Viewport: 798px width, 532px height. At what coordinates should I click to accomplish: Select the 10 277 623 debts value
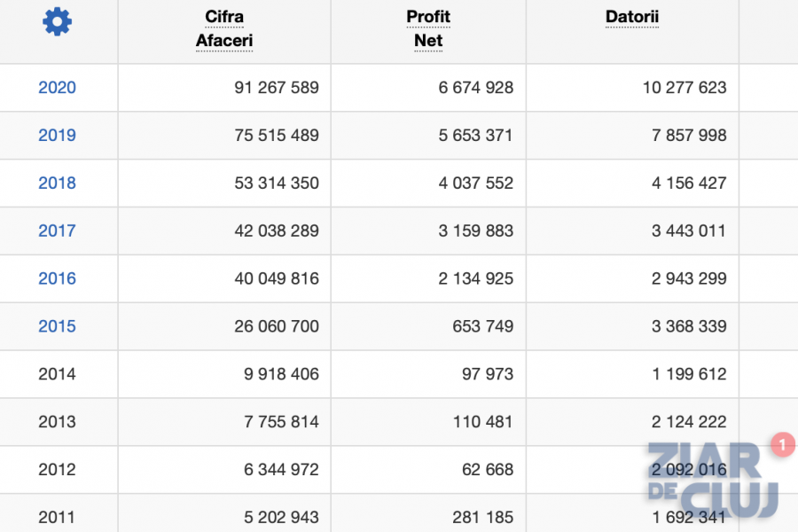click(x=685, y=88)
